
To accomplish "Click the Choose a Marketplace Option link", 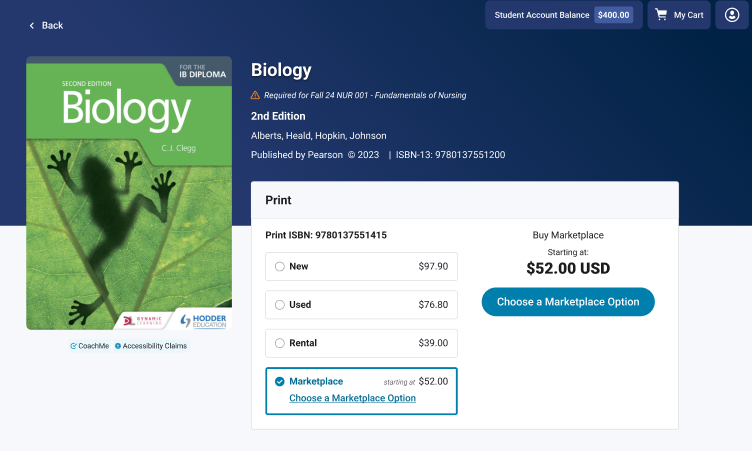I will pos(352,398).
